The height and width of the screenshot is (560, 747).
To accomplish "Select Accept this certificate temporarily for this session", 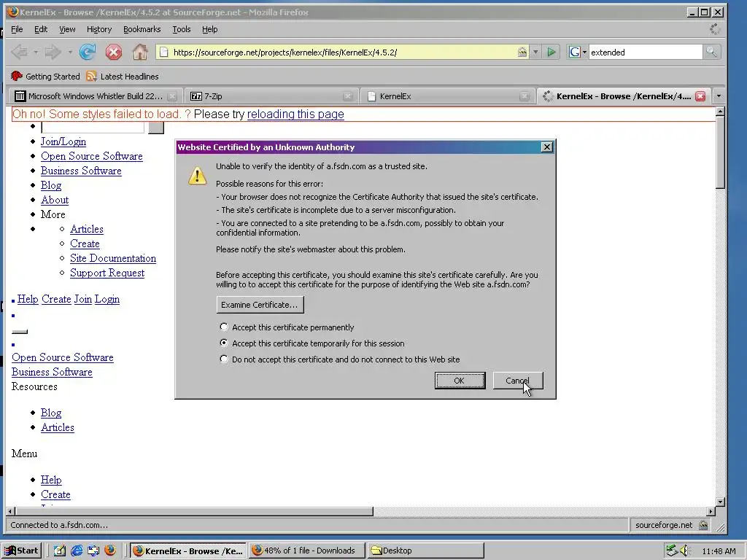I will (224, 343).
